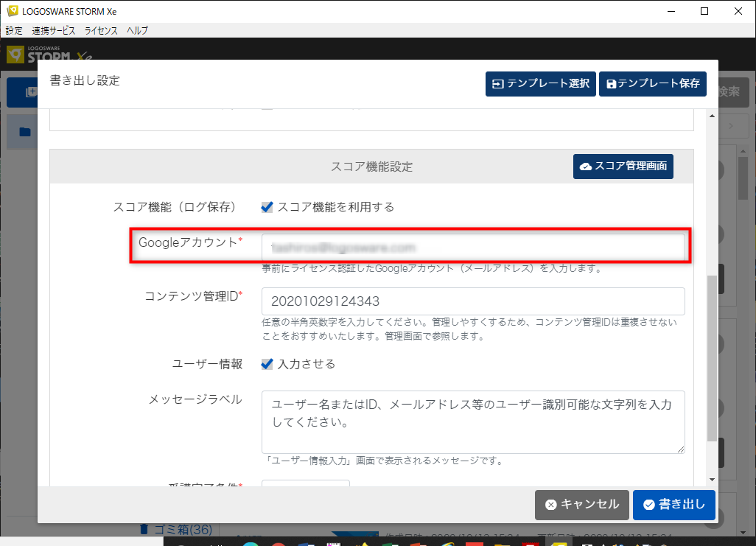Click the キャンセル button
The width and height of the screenshot is (756, 546).
[582, 505]
